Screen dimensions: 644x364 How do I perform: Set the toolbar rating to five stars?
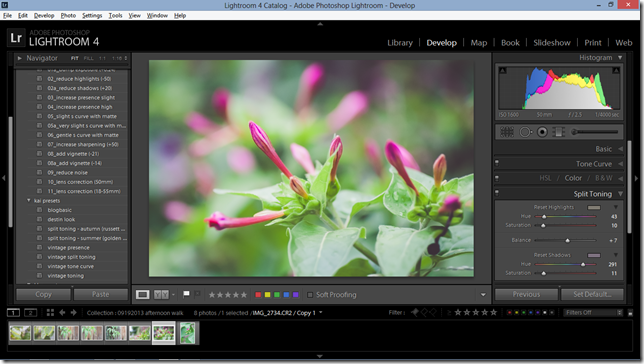pyautogui.click(x=244, y=295)
